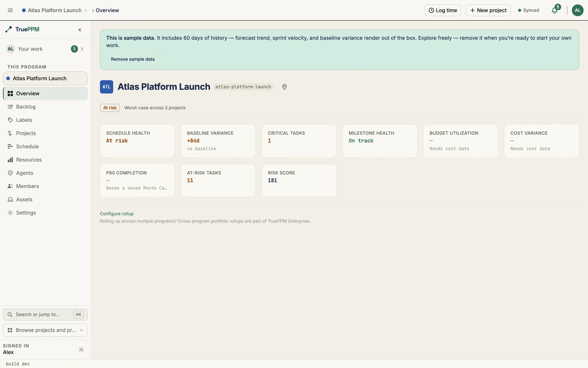Click the At risk status badge
Screen dimensions: 588x368
click(110, 108)
